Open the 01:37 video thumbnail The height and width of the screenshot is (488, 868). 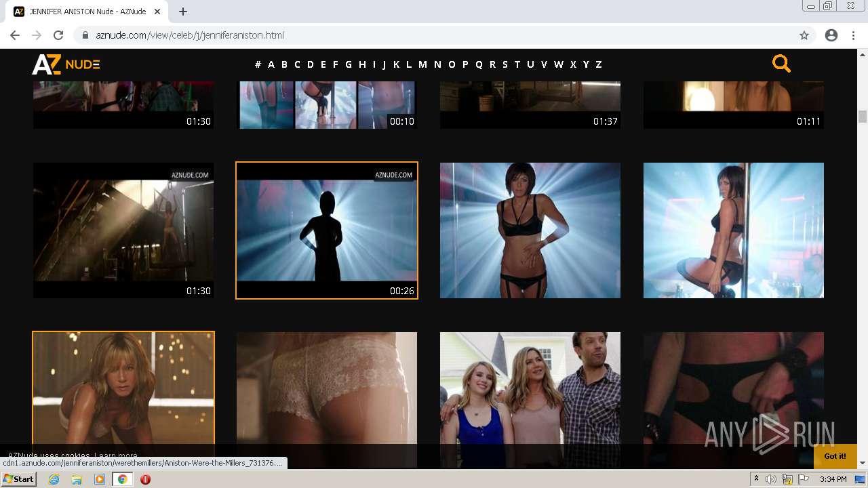point(530,105)
